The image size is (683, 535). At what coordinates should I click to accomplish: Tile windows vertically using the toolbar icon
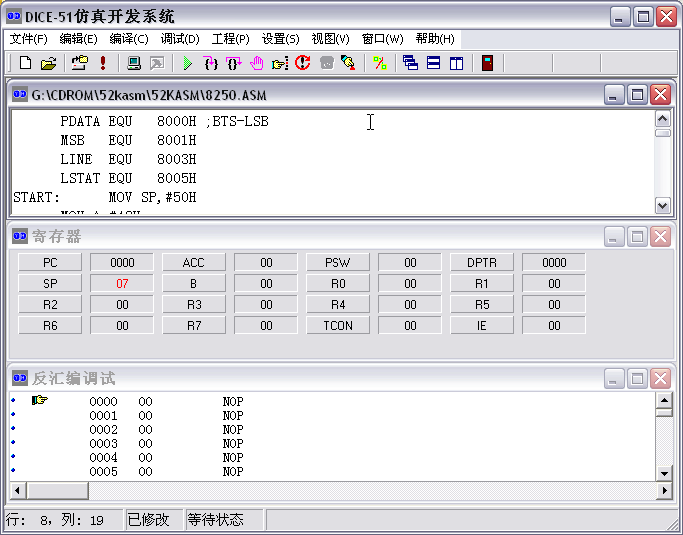(x=456, y=63)
